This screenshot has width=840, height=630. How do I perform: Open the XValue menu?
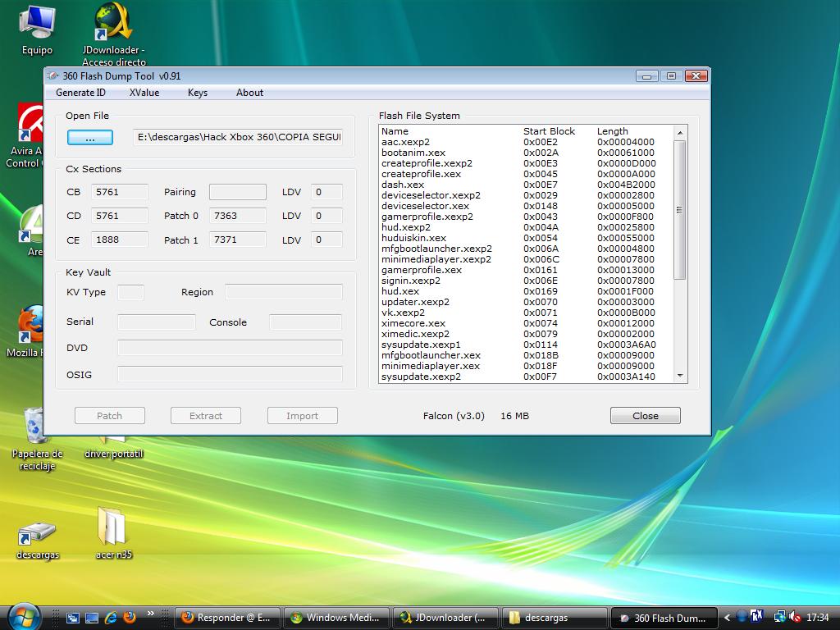pos(144,93)
